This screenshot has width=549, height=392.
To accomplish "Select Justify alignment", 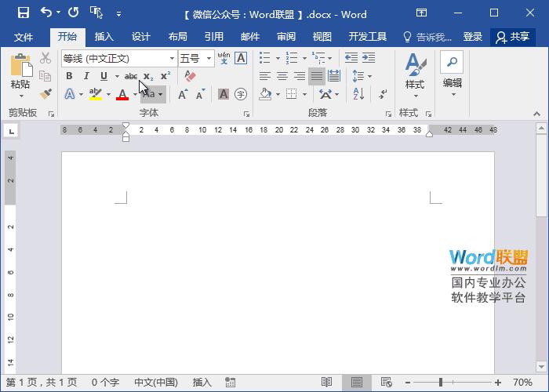I will click(x=317, y=76).
